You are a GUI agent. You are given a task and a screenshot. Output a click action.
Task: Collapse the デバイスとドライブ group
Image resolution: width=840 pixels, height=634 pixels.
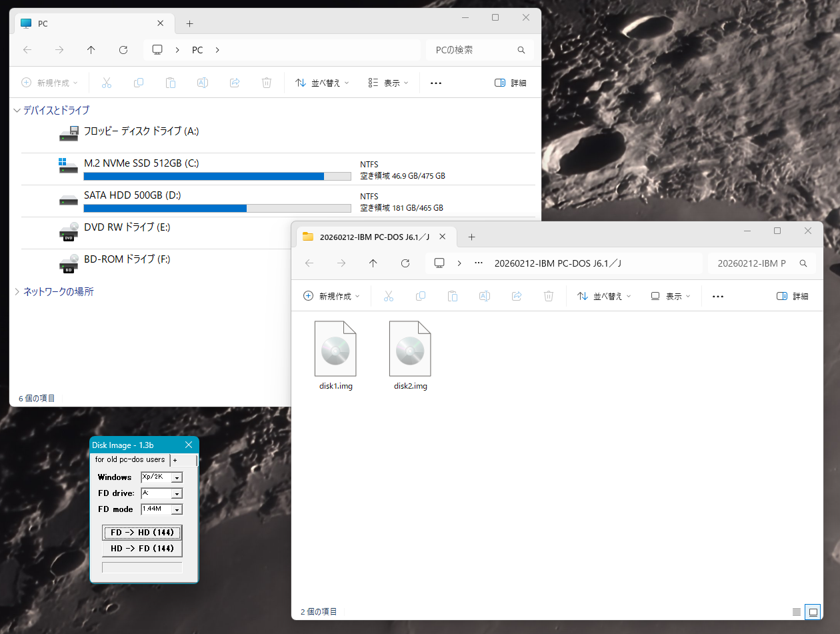pyautogui.click(x=17, y=110)
